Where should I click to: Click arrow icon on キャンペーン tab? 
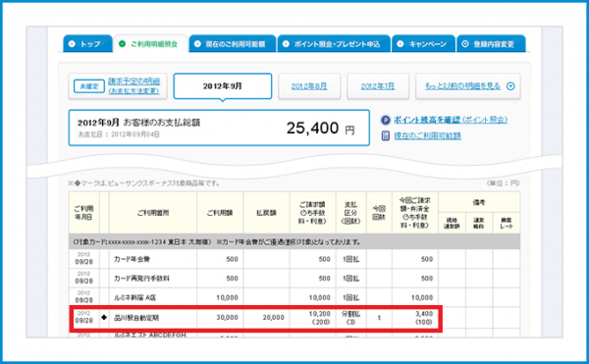401,43
